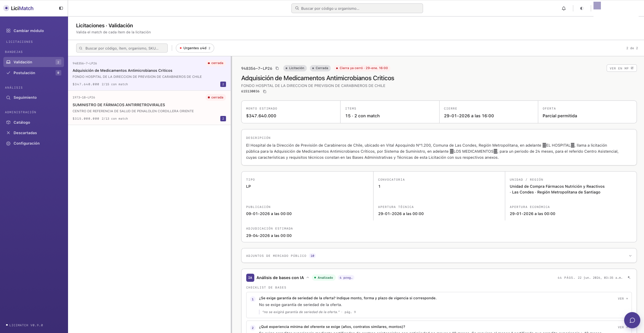Click the 1973-18-LP26 code text

tap(84, 97)
